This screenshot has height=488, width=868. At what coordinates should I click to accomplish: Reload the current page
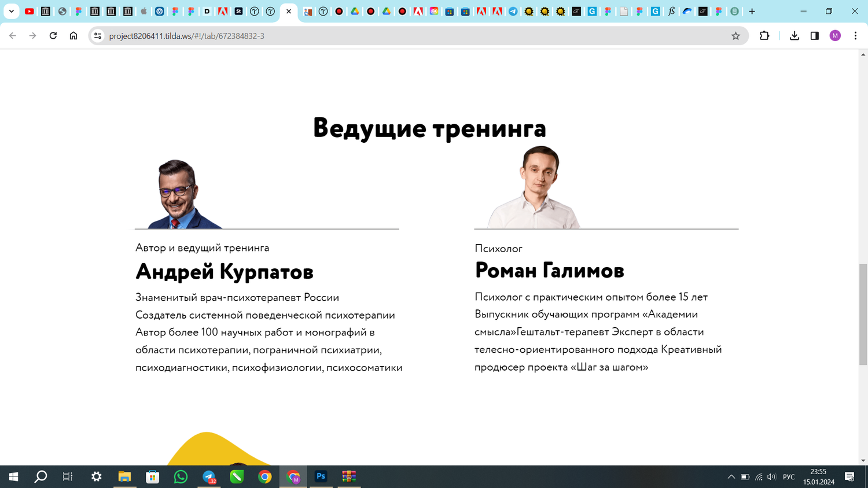(x=53, y=36)
